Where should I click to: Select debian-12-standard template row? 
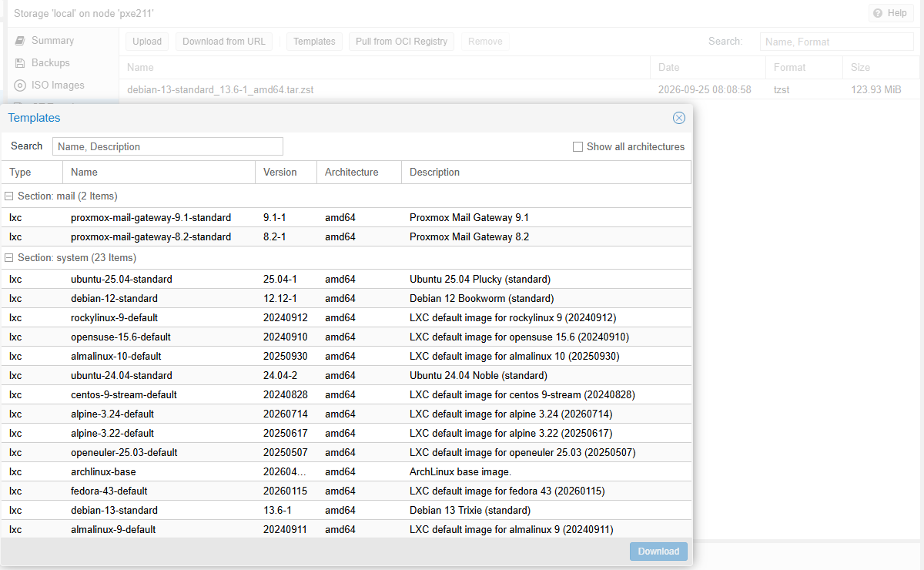click(346, 299)
